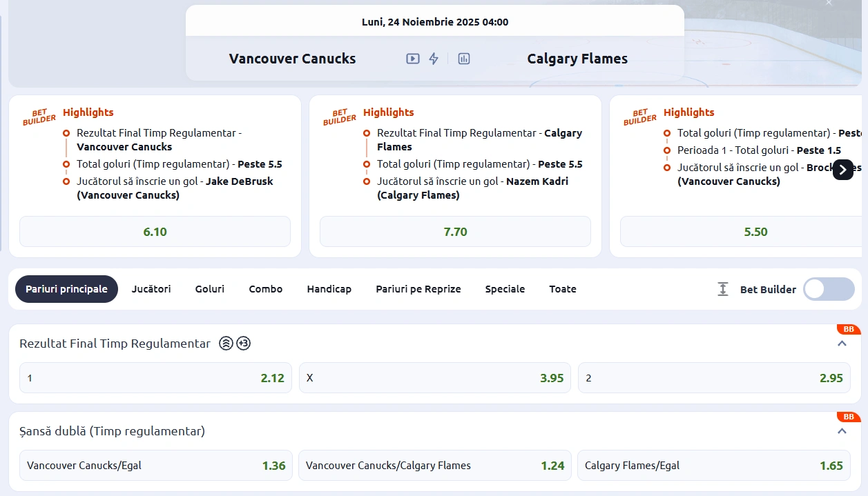Select draw odds X at 3.95
The image size is (868, 496).
click(x=434, y=378)
